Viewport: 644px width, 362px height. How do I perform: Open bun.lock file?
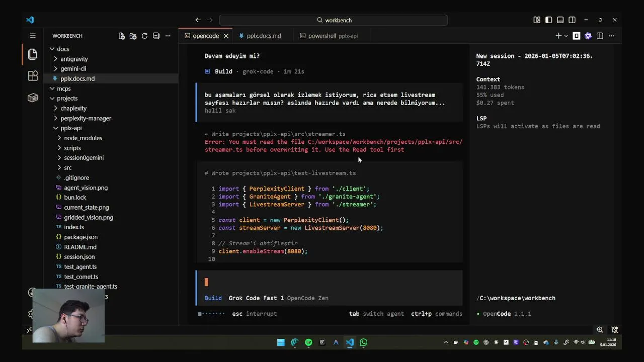click(75, 197)
